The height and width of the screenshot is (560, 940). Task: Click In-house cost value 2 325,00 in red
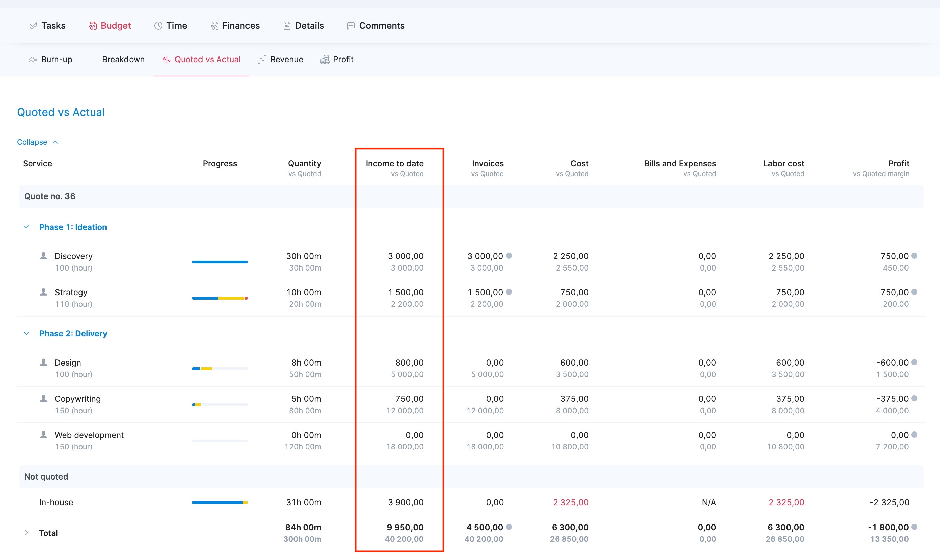point(571,502)
